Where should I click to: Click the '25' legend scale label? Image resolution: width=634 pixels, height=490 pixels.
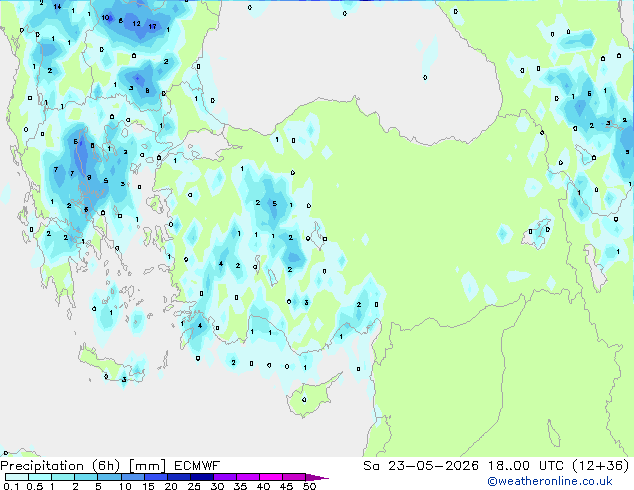(x=194, y=486)
